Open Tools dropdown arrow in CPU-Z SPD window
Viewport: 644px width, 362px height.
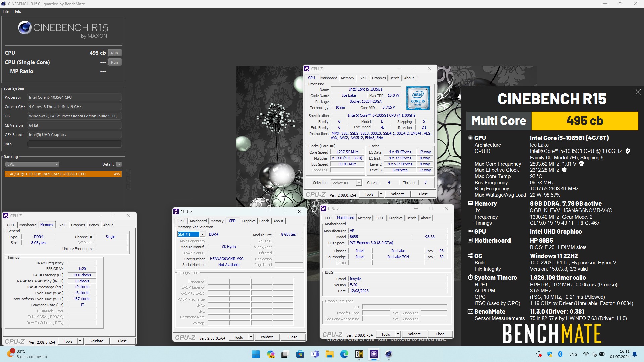pos(251,337)
